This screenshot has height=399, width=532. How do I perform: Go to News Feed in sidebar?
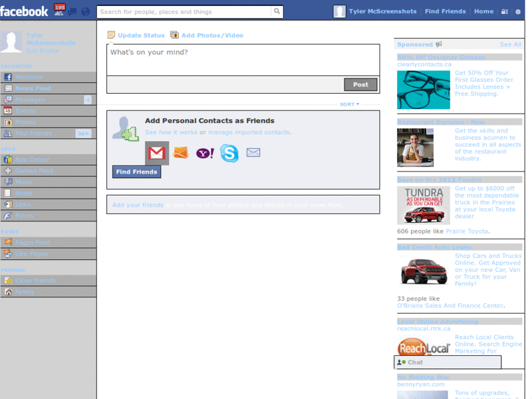[x=48, y=88]
